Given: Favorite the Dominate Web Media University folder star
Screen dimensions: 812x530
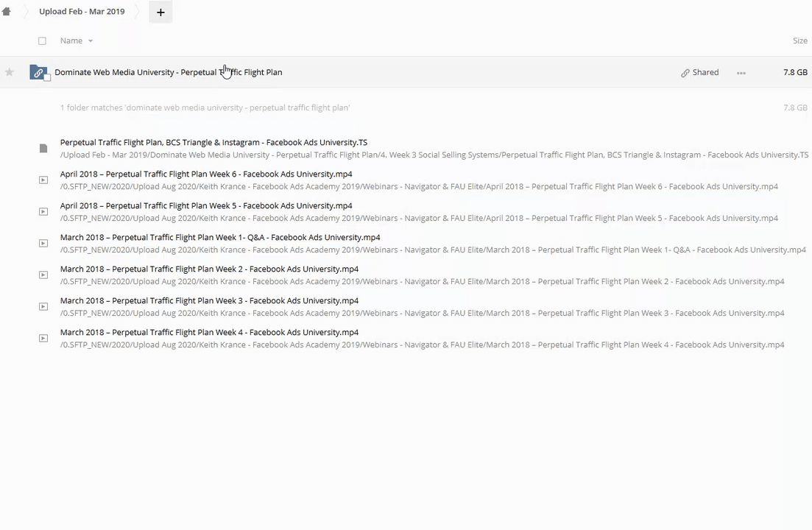Looking at the screenshot, I should pos(10,72).
